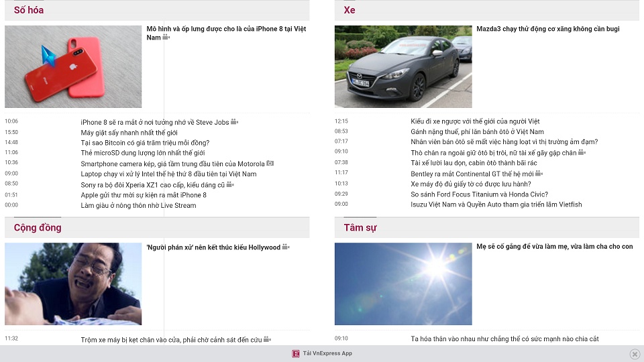Open 'Thẻ microSD dung lượng lớn nhất thế giới'
Viewport: 644px width, 362px height.
click(x=142, y=153)
